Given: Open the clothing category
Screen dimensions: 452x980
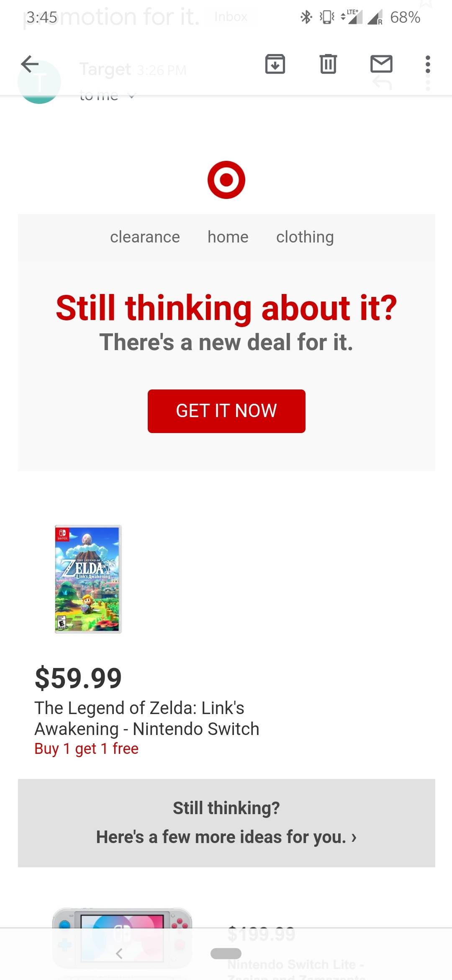Looking at the screenshot, I should coord(305,237).
